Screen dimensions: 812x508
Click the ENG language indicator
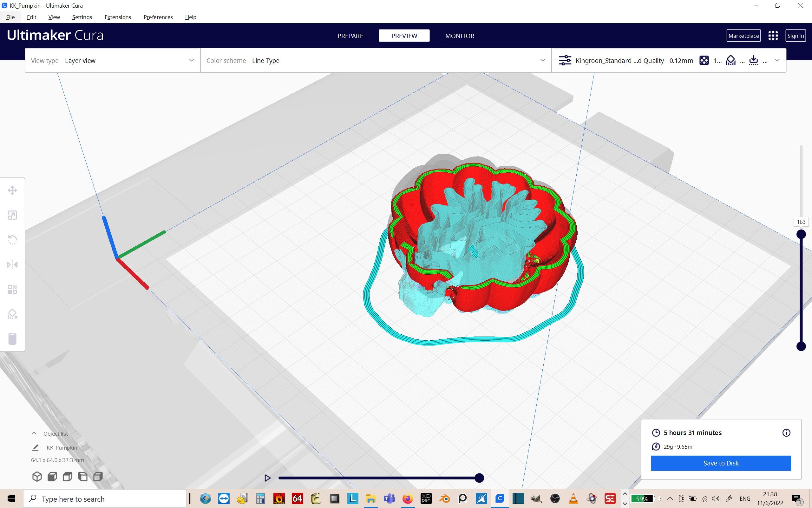[x=744, y=498]
